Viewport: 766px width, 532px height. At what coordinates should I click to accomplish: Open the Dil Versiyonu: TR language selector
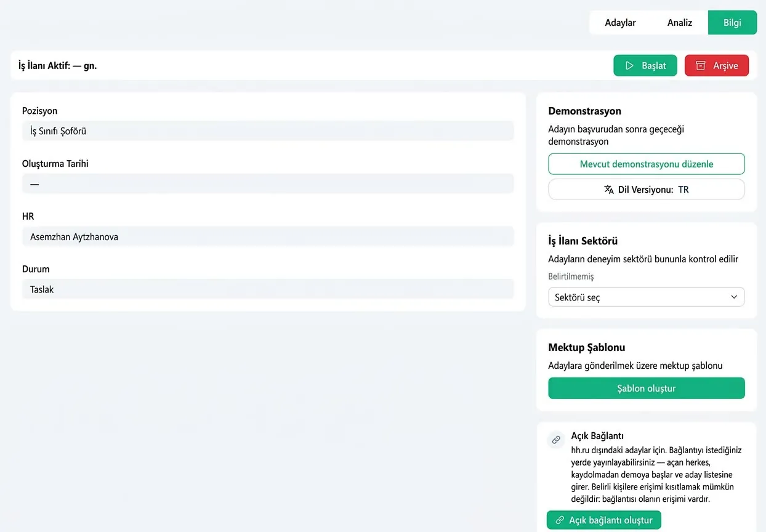tap(647, 190)
